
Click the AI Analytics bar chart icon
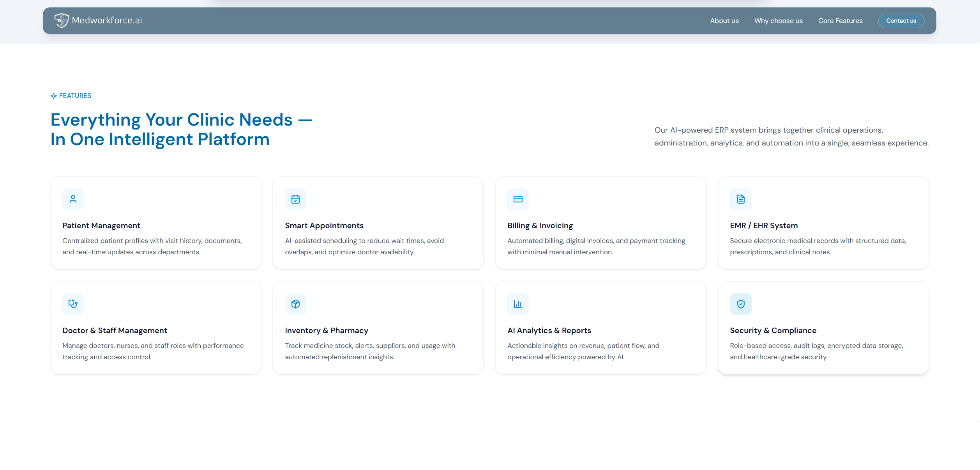pyautogui.click(x=518, y=304)
